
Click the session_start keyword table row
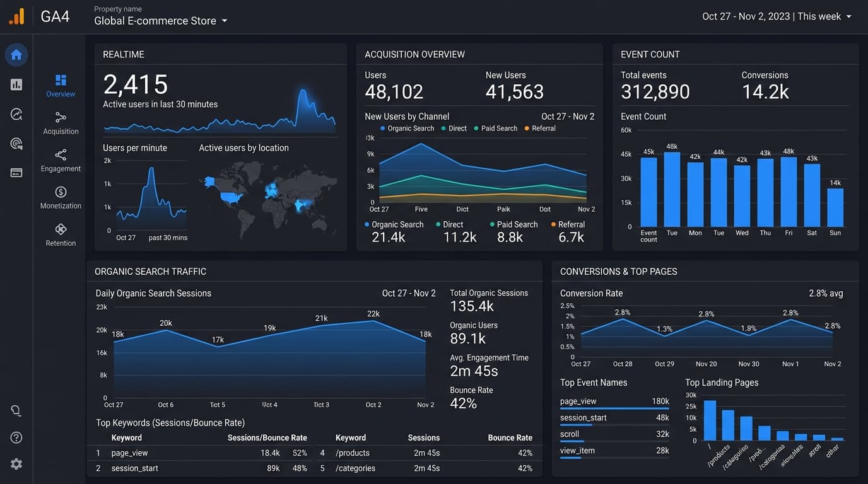[x=202, y=468]
